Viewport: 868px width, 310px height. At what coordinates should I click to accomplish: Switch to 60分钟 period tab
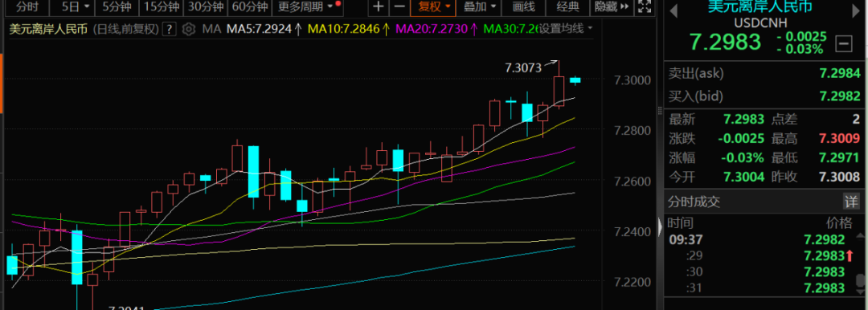tap(250, 7)
